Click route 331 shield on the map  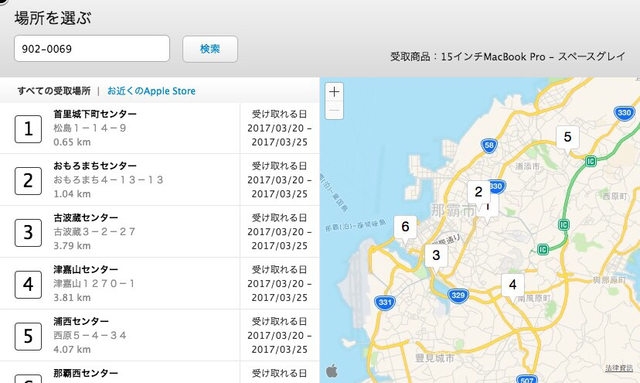tap(385, 303)
